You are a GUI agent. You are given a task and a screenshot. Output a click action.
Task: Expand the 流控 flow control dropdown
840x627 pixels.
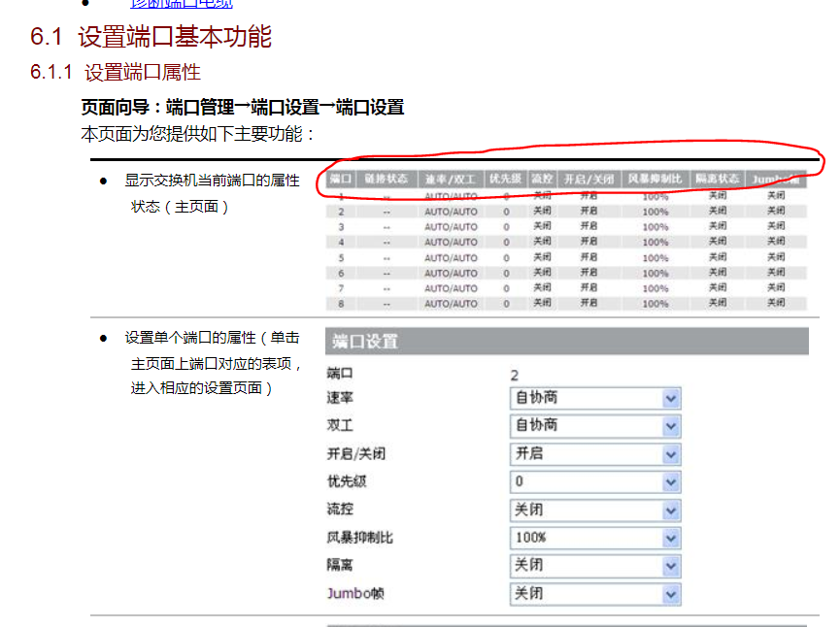595,511
